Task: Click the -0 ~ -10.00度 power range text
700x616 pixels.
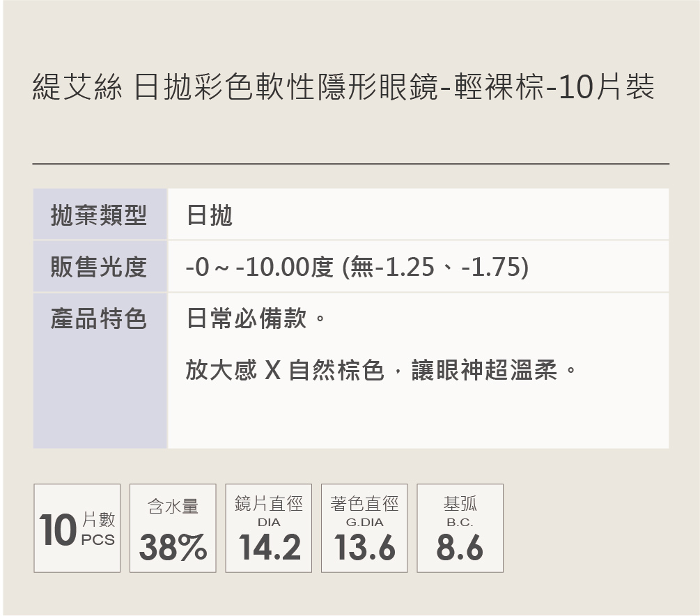Action: 260,267
